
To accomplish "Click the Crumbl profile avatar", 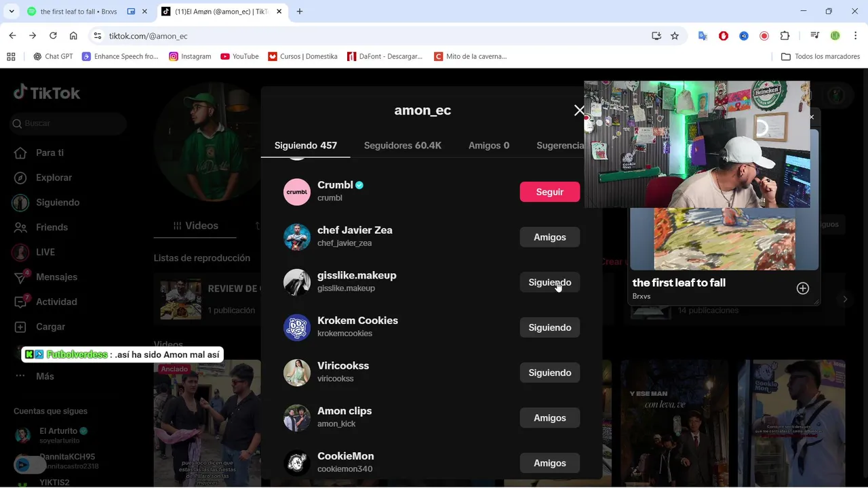I will click(x=297, y=192).
